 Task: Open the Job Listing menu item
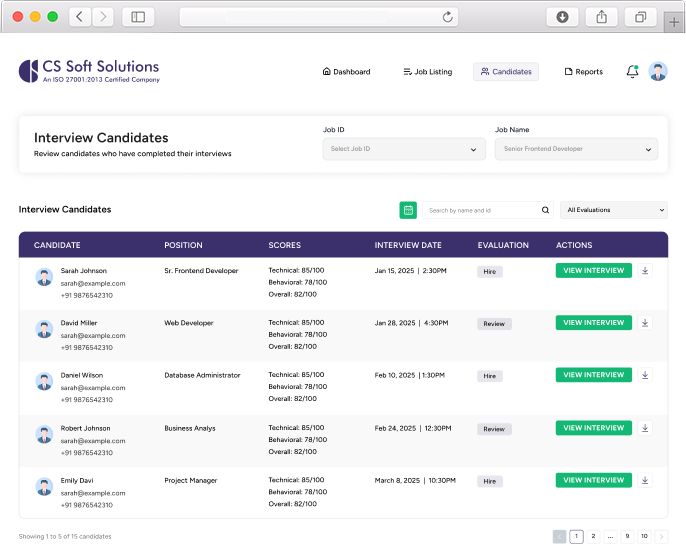click(427, 72)
